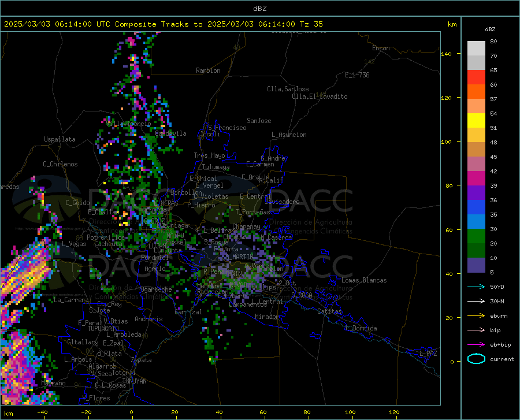Pick the light blue swatch between 35 and 30
The image size is (520, 420).
(476, 222)
